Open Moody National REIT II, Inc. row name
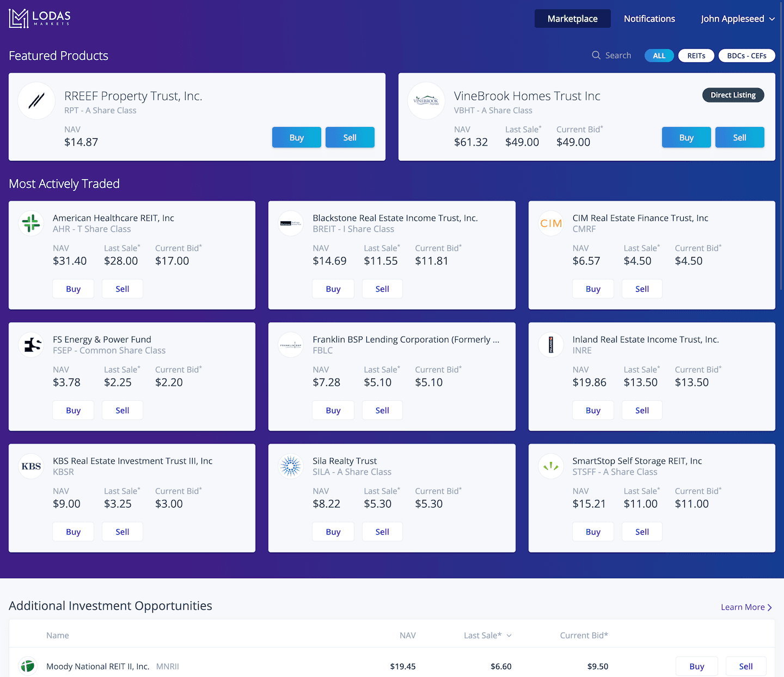 pos(98,666)
